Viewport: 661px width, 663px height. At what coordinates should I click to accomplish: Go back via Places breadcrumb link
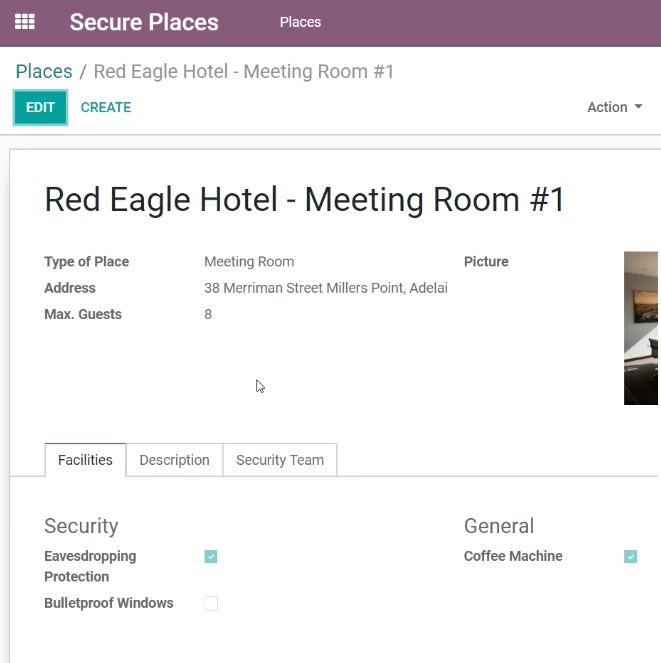44,71
